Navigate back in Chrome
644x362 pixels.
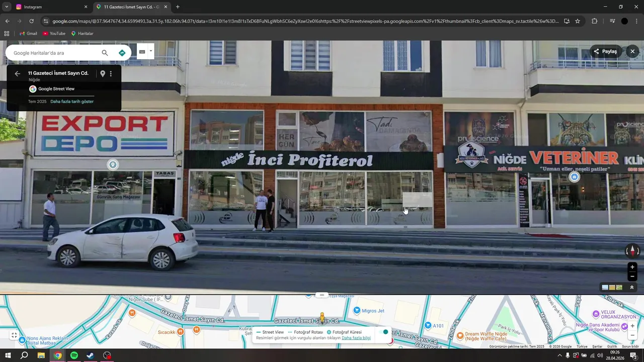[x=7, y=21]
